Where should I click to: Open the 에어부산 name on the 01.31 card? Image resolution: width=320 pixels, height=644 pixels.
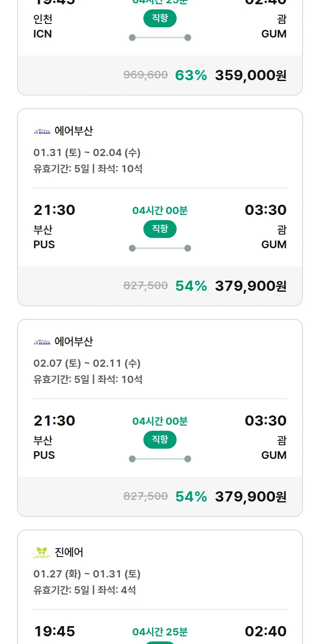click(73, 131)
